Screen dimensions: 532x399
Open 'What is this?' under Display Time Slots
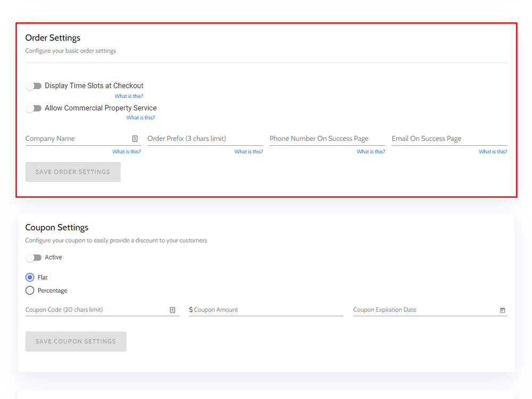pos(129,96)
